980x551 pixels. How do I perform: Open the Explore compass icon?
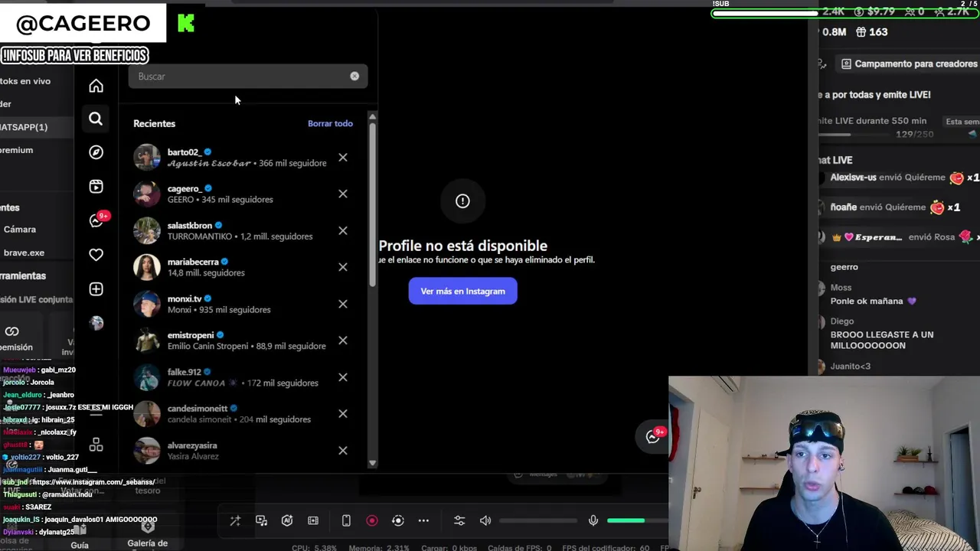click(x=96, y=152)
